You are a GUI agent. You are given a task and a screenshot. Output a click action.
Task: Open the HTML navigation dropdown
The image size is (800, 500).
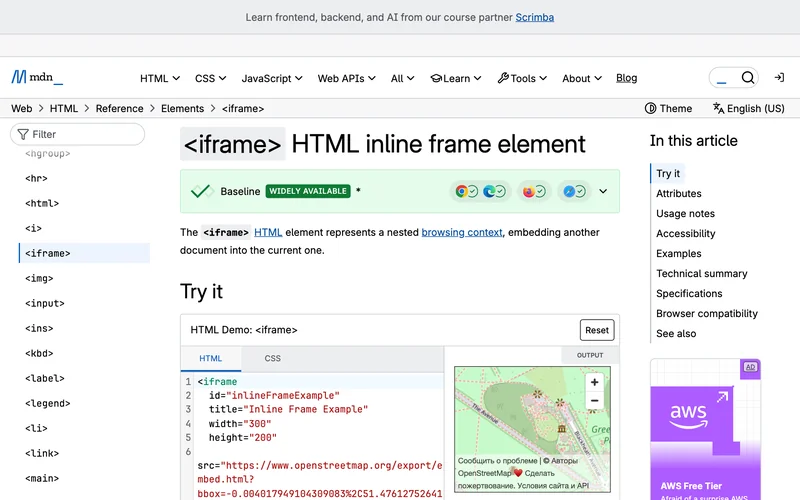pyautogui.click(x=160, y=78)
